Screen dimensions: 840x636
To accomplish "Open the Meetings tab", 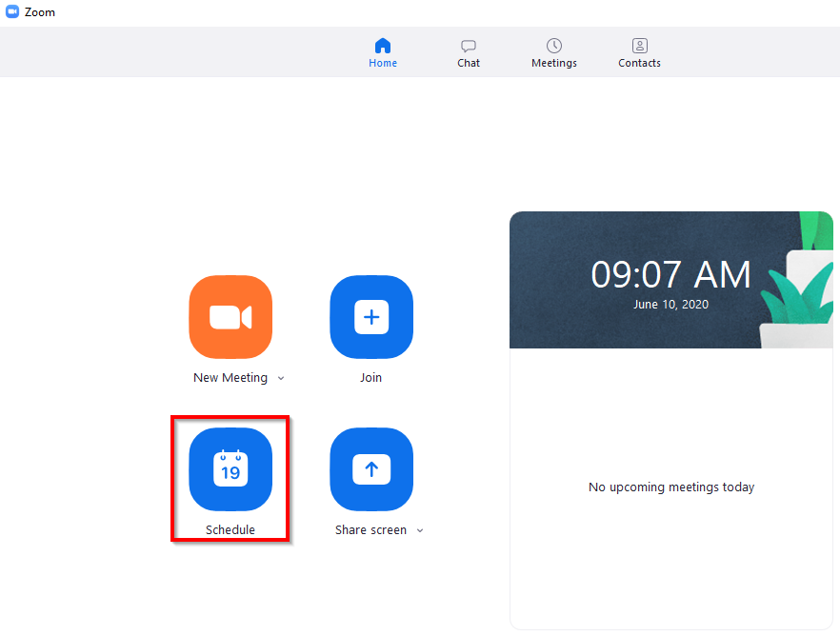I will click(554, 53).
